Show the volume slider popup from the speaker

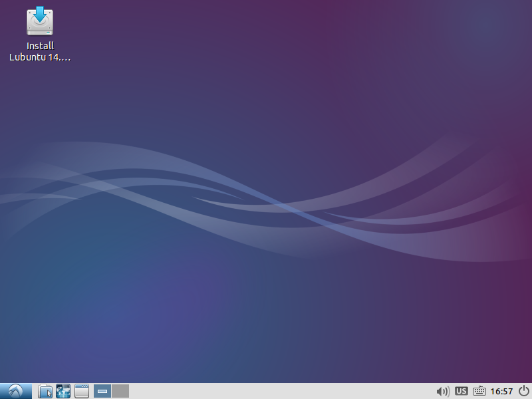[x=443, y=391]
